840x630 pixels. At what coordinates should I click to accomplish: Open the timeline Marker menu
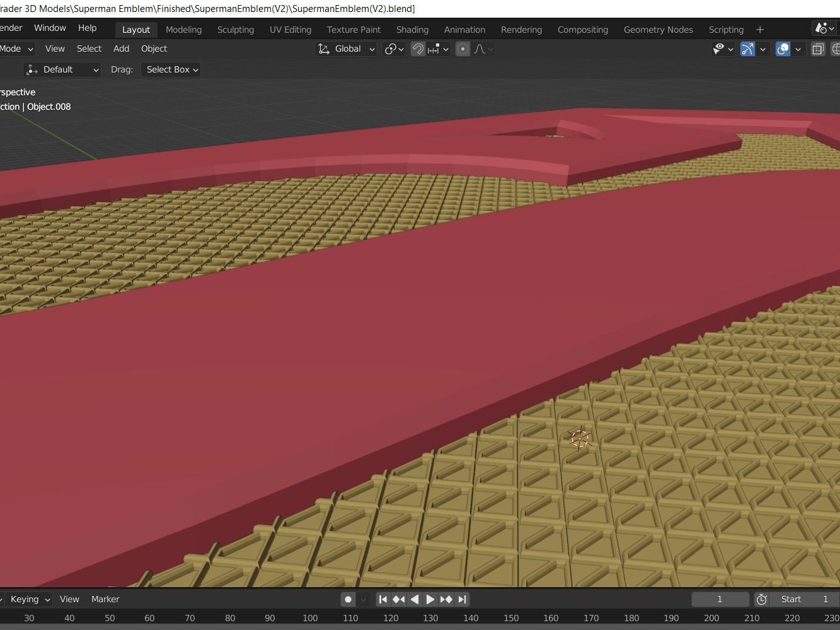(x=105, y=599)
